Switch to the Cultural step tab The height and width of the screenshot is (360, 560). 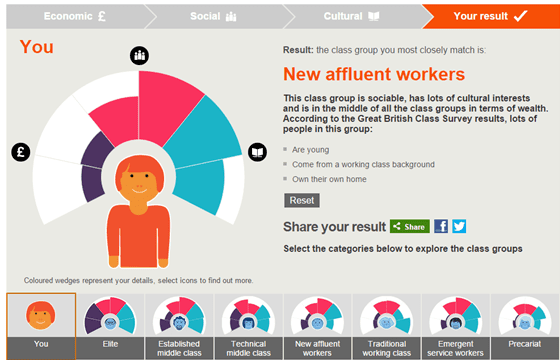pos(352,16)
